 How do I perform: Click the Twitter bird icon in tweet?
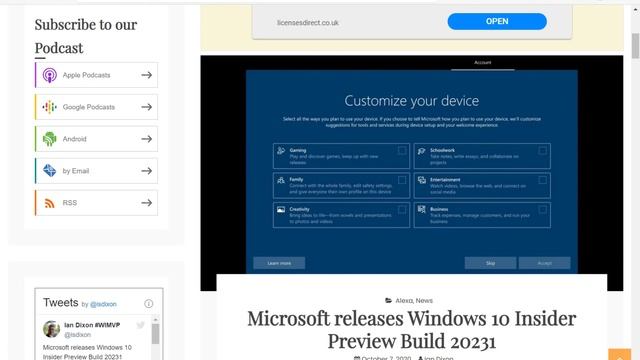tap(140, 325)
